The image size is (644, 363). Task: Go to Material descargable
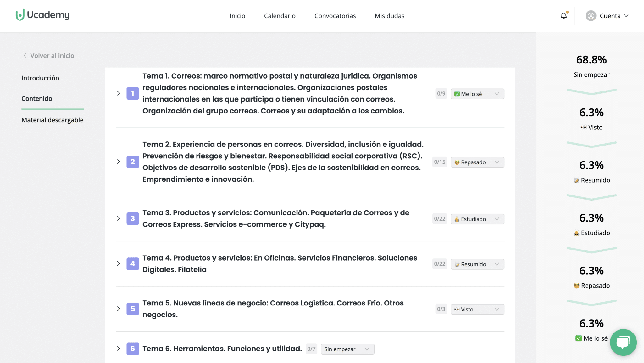(52, 120)
